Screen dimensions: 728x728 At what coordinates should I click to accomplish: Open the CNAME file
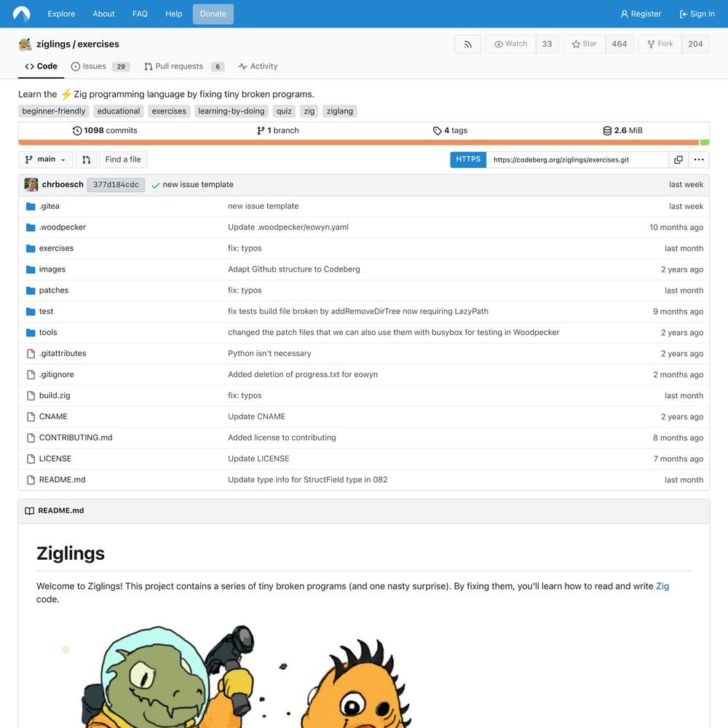[x=53, y=416]
